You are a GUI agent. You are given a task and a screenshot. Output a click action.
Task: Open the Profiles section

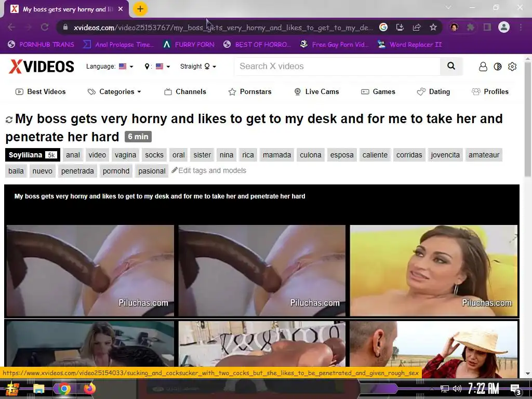pyautogui.click(x=490, y=91)
